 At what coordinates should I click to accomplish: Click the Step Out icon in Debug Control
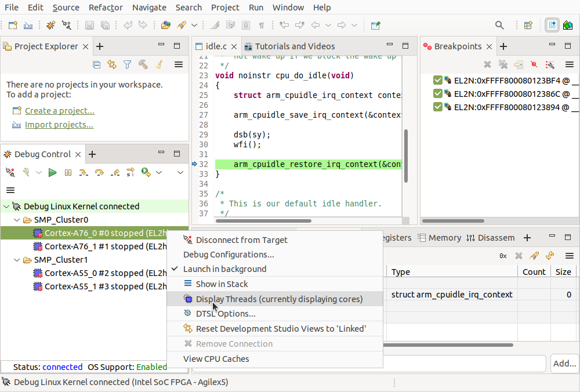point(115,172)
